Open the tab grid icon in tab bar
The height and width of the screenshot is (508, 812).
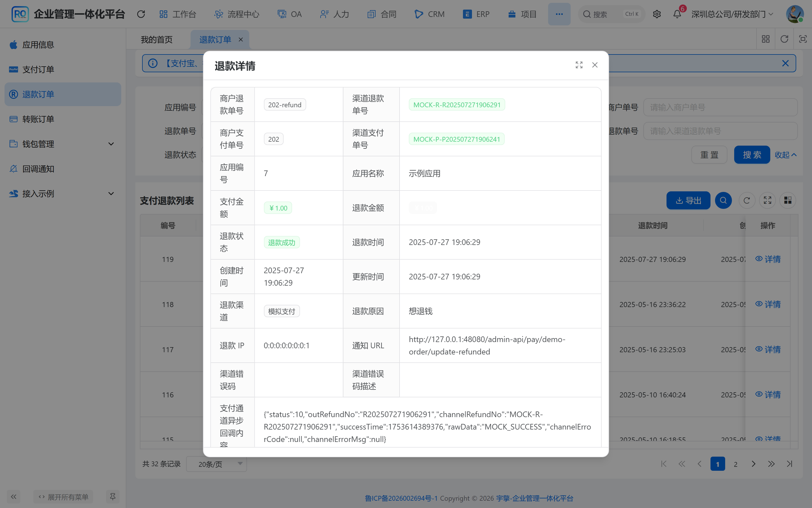pos(765,39)
